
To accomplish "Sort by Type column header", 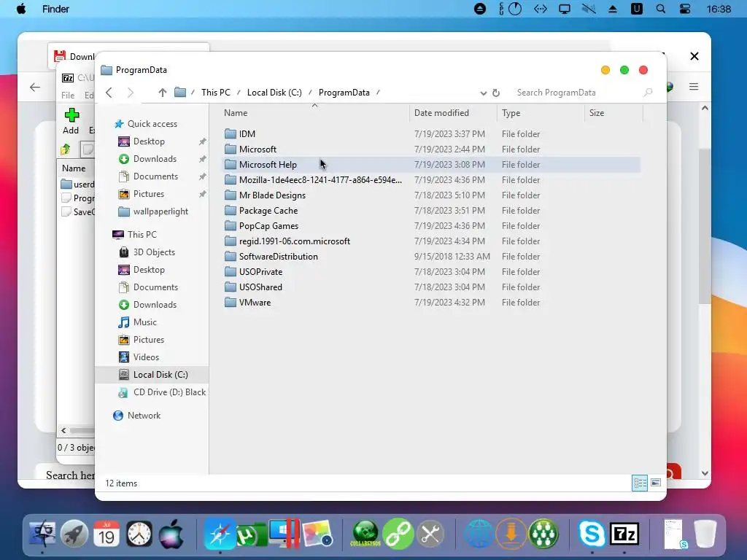I will click(511, 113).
